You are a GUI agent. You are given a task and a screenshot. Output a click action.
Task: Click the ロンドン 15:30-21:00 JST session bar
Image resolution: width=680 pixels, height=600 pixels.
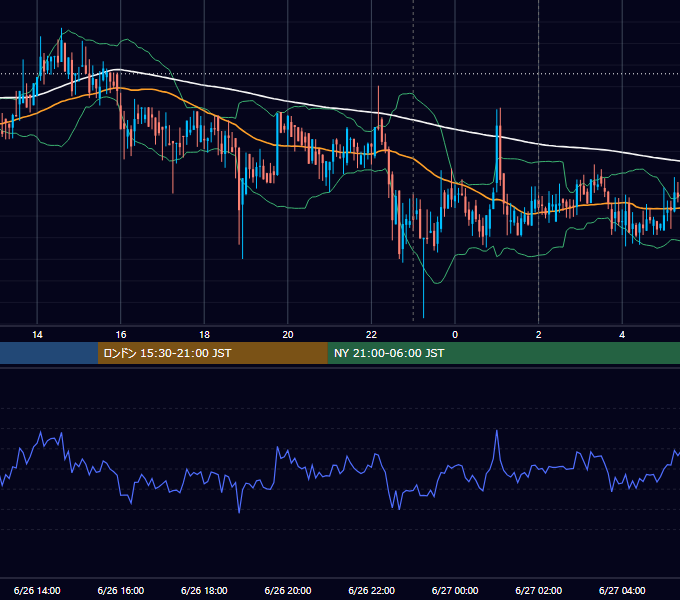pos(212,353)
